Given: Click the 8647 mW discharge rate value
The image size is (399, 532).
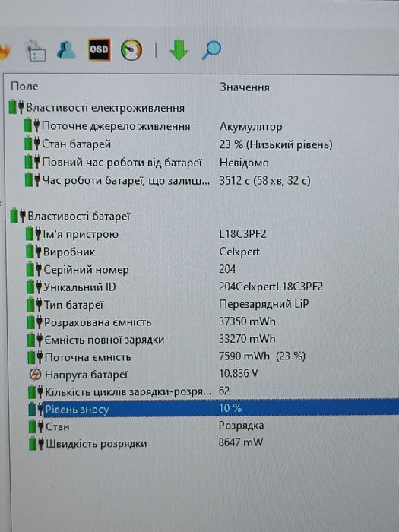Looking at the screenshot, I should (x=241, y=442).
